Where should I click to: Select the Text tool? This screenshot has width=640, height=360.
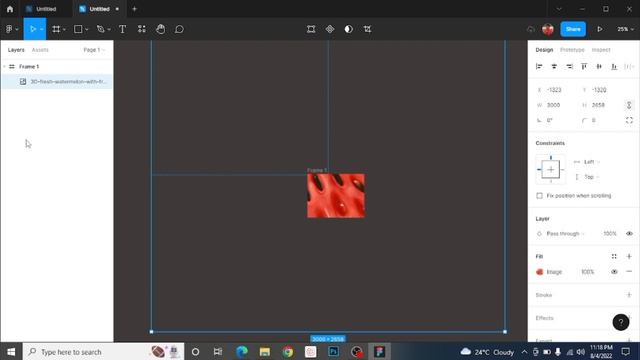coord(122,29)
